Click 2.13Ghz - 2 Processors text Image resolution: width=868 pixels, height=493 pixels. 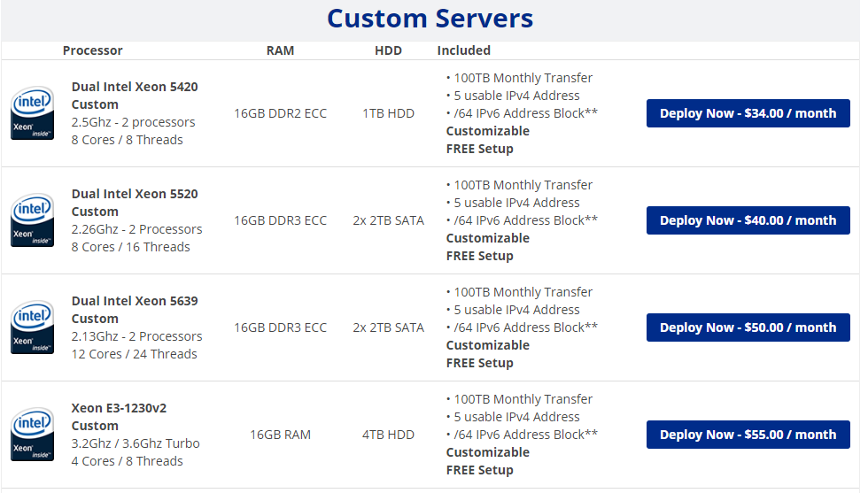(136, 336)
